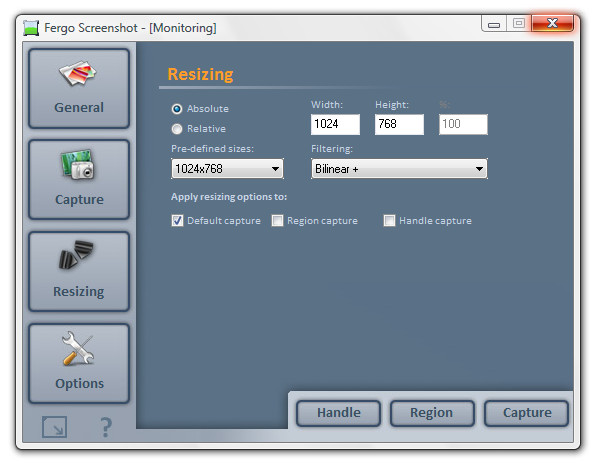Open the General settings section

[x=79, y=88]
